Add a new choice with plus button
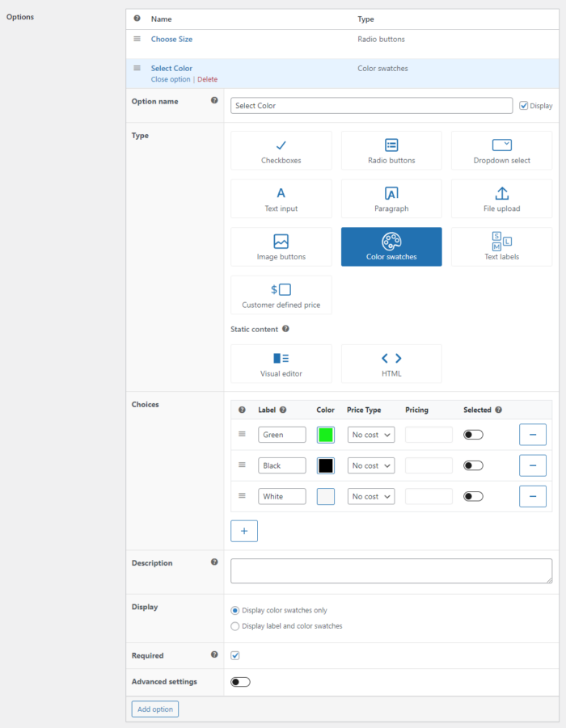This screenshot has width=566, height=728. [x=244, y=531]
